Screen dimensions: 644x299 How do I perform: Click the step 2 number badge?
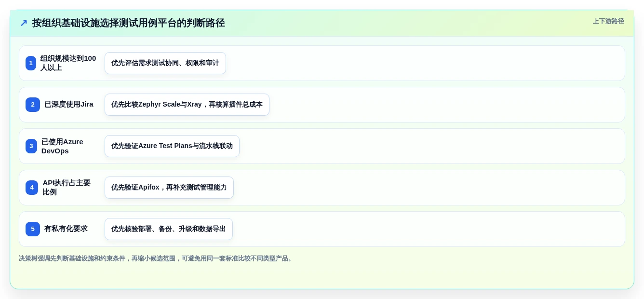tap(33, 105)
